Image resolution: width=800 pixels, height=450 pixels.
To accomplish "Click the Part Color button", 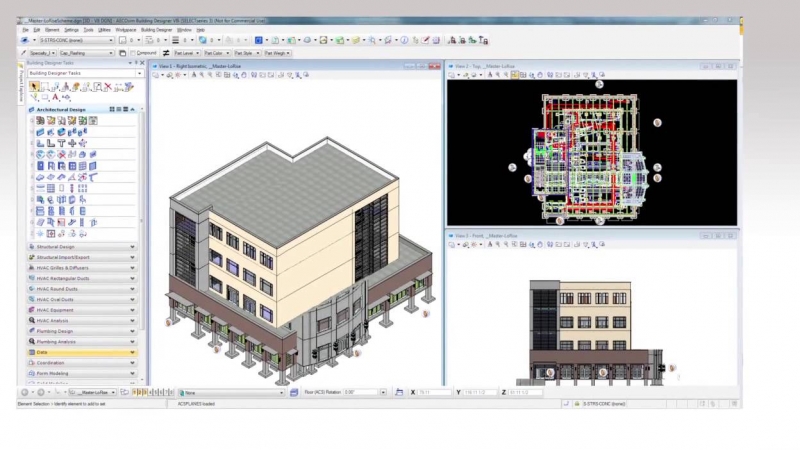I will click(214, 53).
